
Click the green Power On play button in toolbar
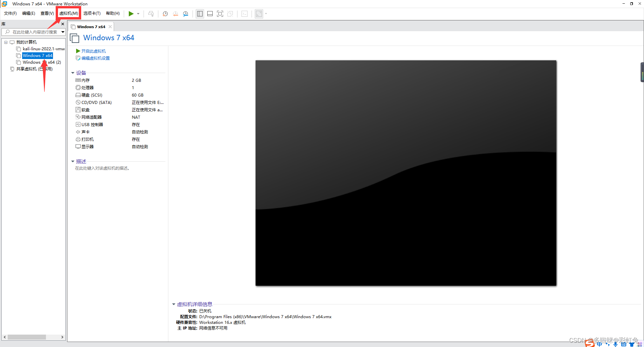coord(131,14)
